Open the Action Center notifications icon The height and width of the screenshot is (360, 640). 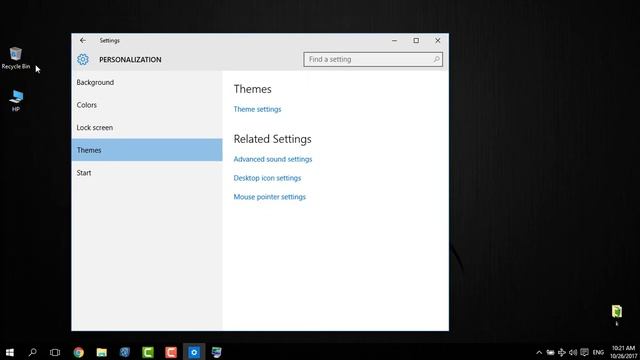tap(584, 352)
